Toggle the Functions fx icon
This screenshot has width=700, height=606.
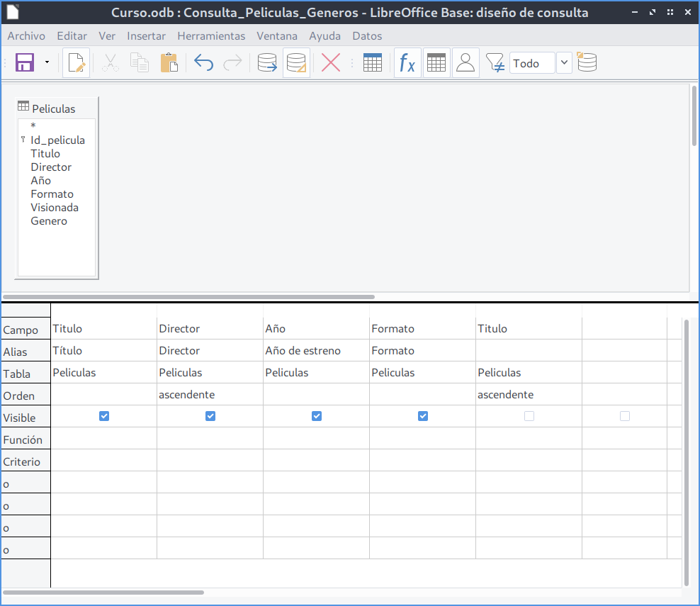pos(407,63)
